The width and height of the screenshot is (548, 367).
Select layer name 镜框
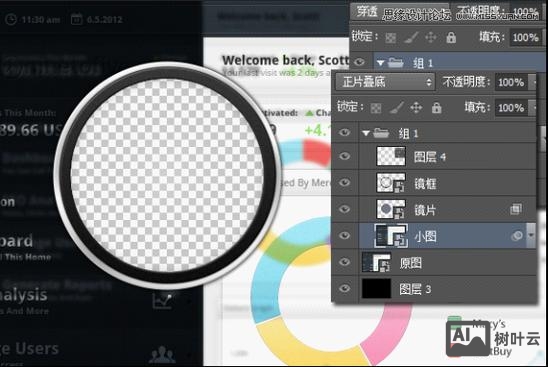[x=425, y=184]
